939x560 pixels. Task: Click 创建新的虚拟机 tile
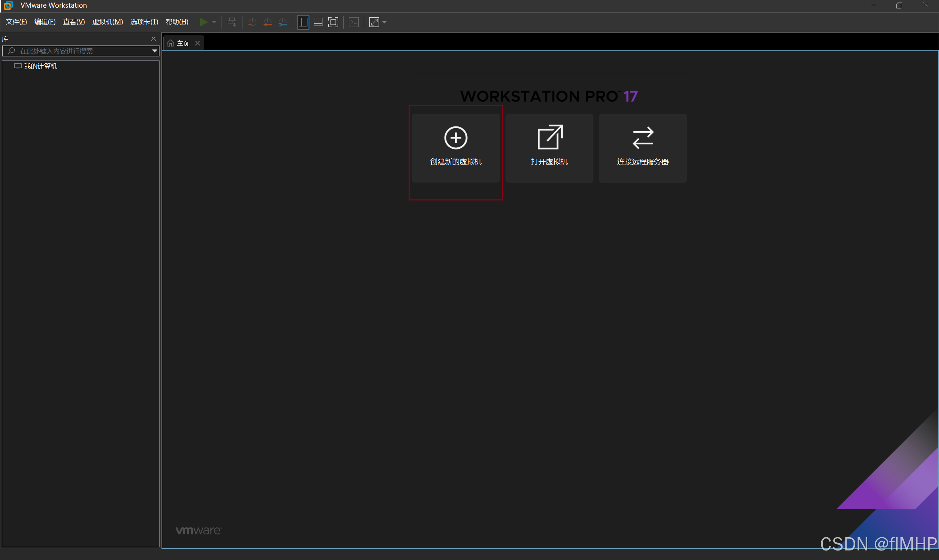pos(455,148)
